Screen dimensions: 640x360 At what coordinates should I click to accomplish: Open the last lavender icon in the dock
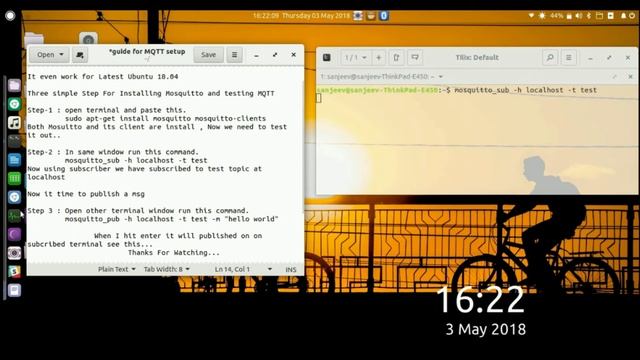coord(14,290)
